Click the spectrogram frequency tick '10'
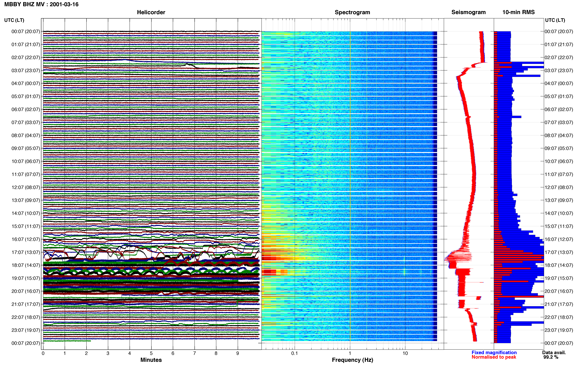 [405, 353]
